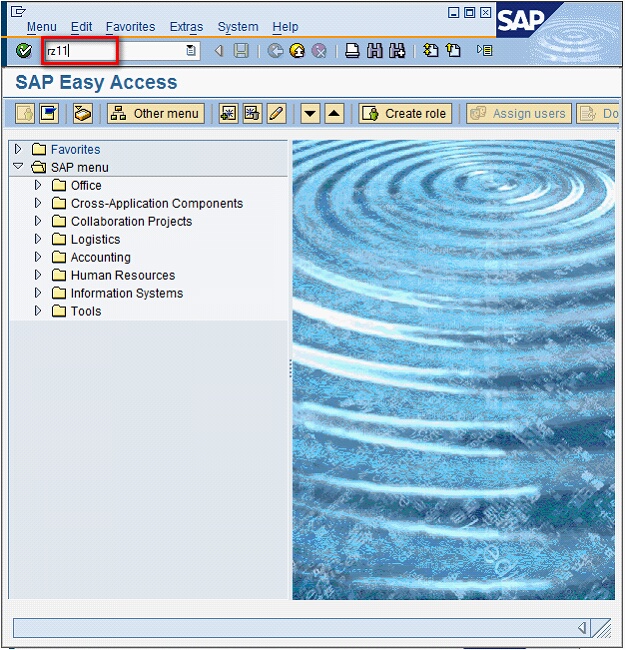Select the Human Resources tree item
Image resolution: width=626 pixels, height=650 pixels.
coord(122,275)
